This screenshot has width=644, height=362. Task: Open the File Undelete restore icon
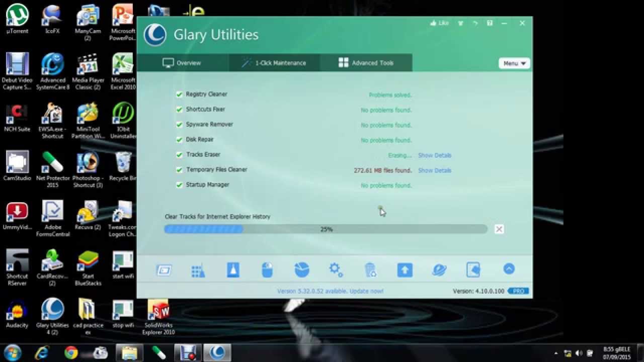pyautogui.click(x=473, y=270)
